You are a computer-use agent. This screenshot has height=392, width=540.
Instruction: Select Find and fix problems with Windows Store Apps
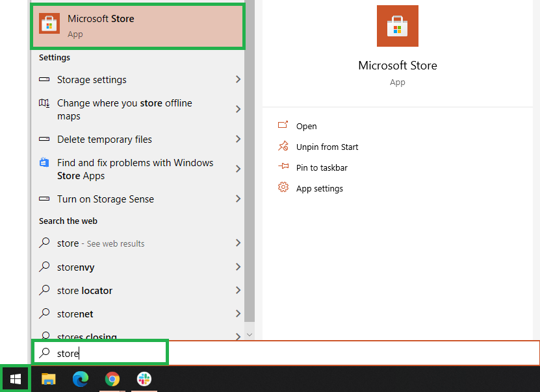click(135, 169)
